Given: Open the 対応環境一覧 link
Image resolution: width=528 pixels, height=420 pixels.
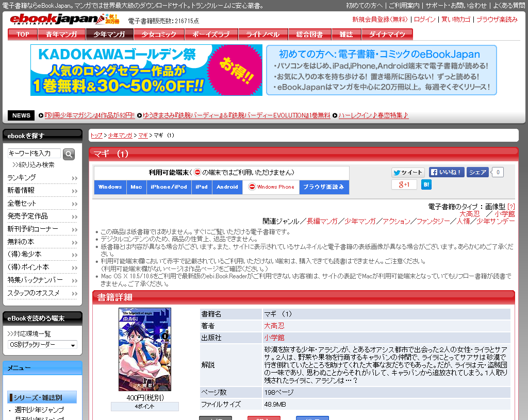Looking at the screenshot, I should pyautogui.click(x=29, y=334).
